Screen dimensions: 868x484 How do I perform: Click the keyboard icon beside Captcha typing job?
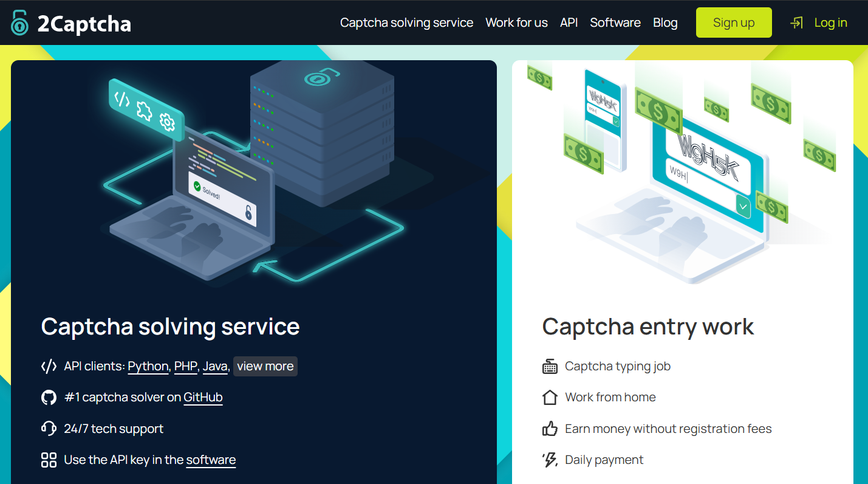click(550, 367)
